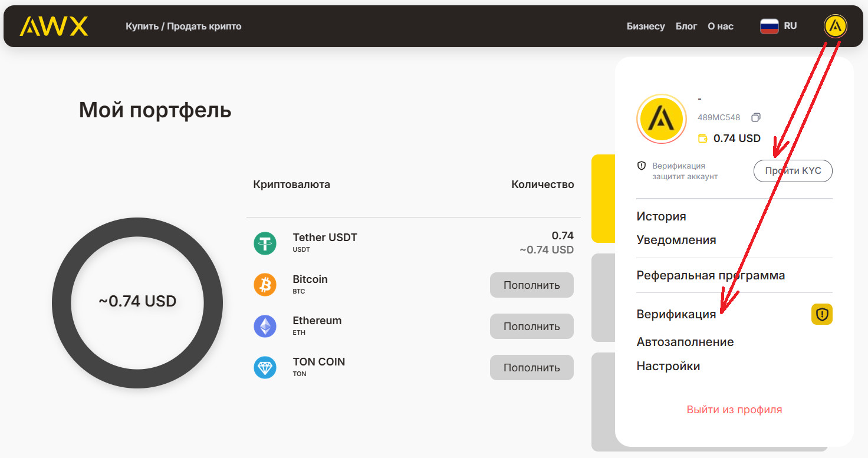The width and height of the screenshot is (868, 458).
Task: Click large profile avatar in dropdown panel
Action: (x=661, y=118)
